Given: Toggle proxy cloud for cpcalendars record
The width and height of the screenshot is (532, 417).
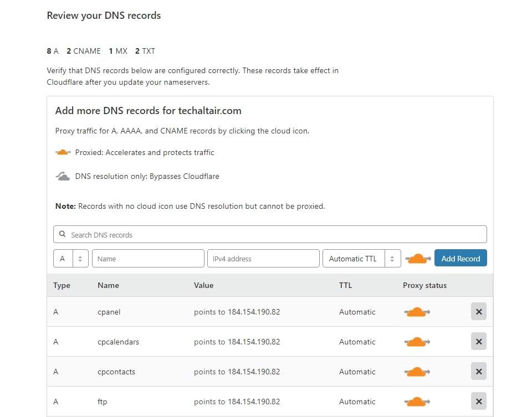Looking at the screenshot, I should pyautogui.click(x=417, y=342).
